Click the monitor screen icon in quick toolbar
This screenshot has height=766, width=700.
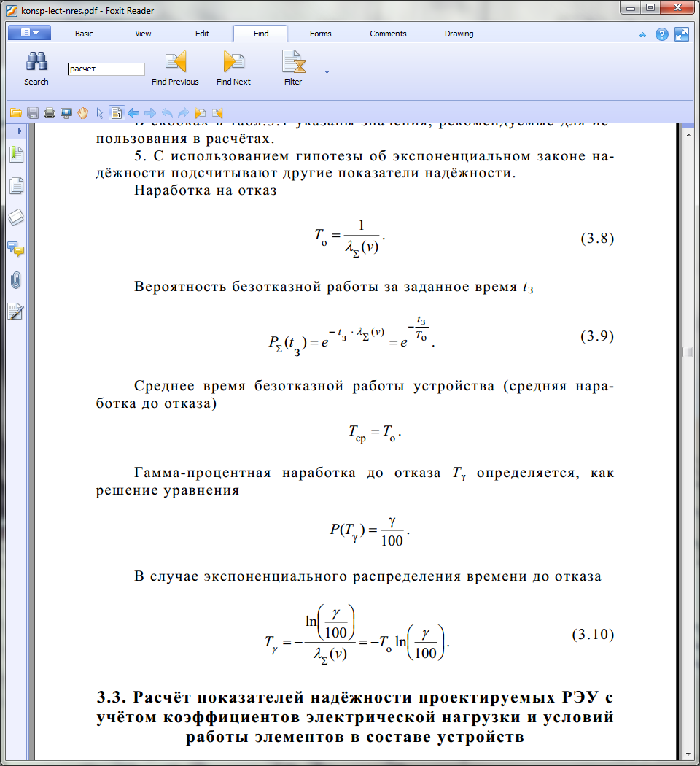(x=66, y=113)
